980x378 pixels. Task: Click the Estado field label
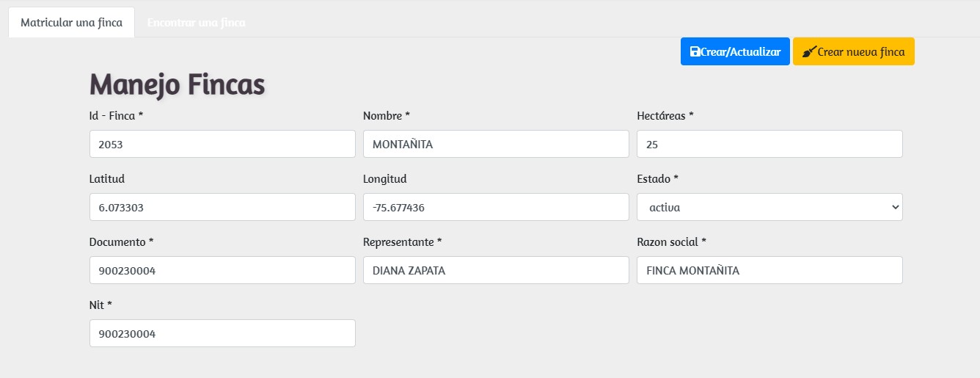(x=657, y=179)
